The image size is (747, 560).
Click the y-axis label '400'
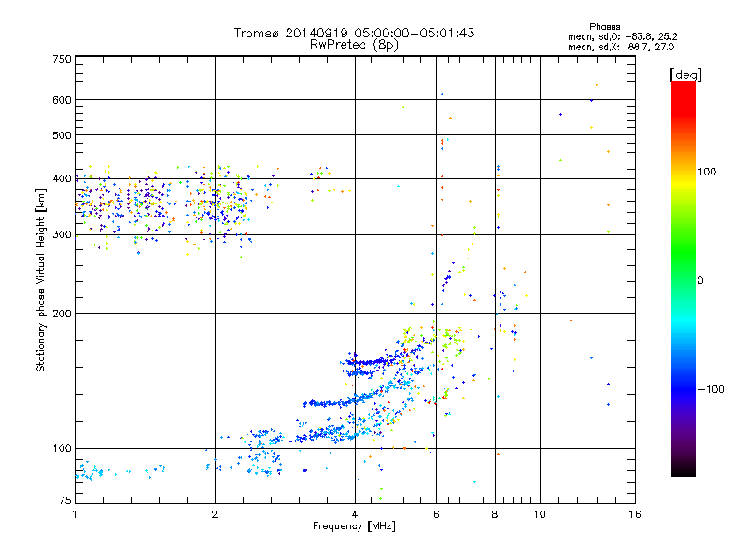point(62,178)
